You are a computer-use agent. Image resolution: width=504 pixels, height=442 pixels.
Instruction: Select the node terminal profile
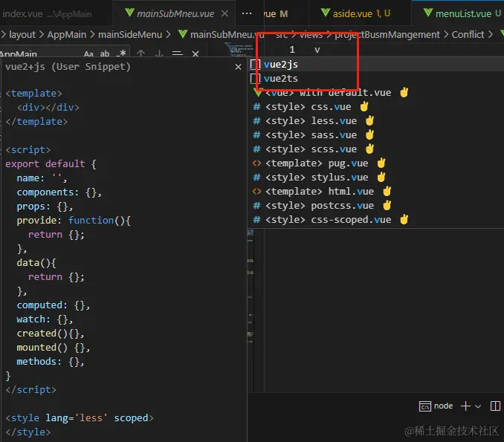[436, 406]
